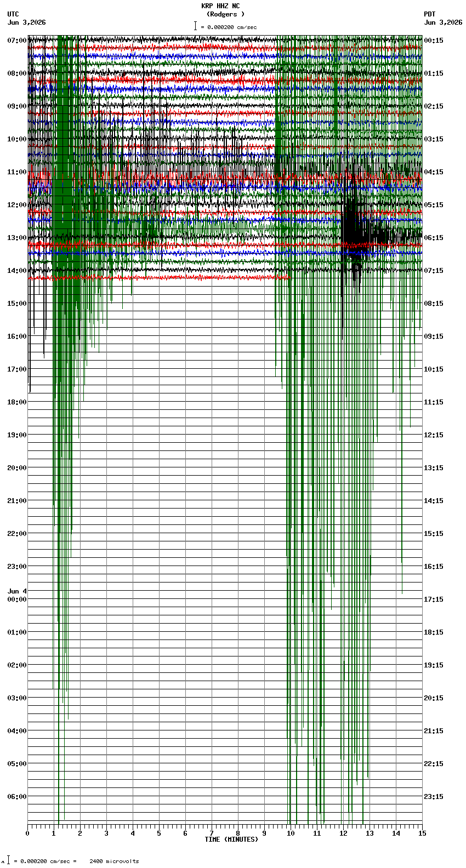Click the (Rodgers) station name label
The width and height of the screenshot is (466, 868).
pyautogui.click(x=226, y=14)
